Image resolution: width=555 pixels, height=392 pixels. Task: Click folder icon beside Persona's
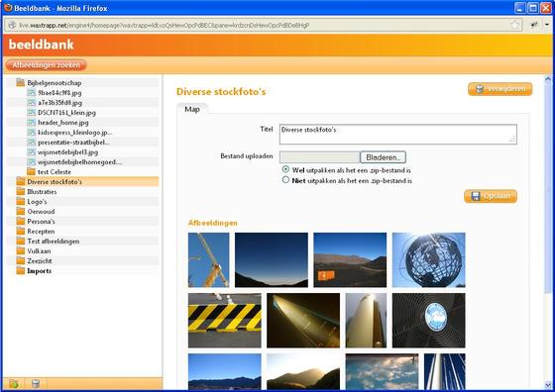[21, 221]
